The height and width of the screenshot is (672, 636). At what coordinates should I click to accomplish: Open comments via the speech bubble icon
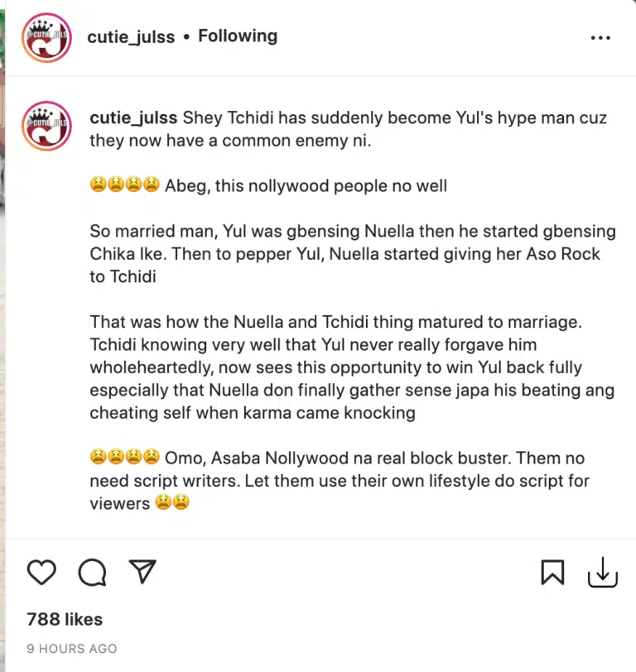coord(92,573)
